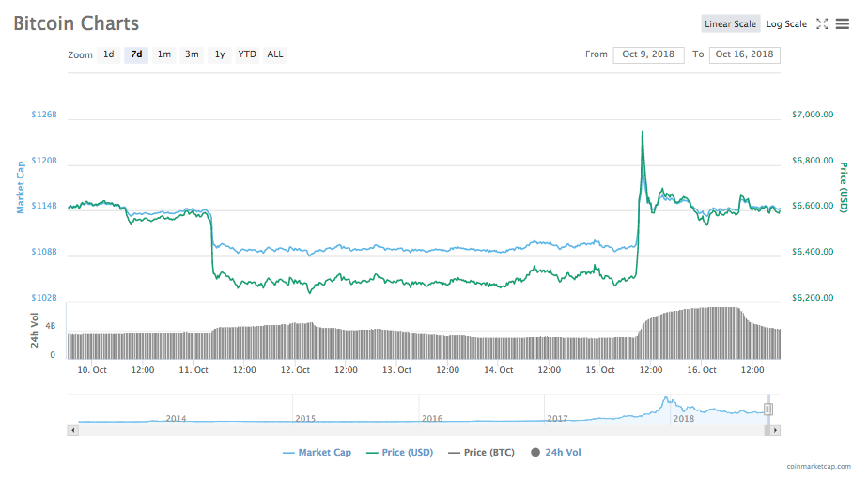Open the chart hamburger menu
This screenshot has width=868, height=480.
click(842, 23)
